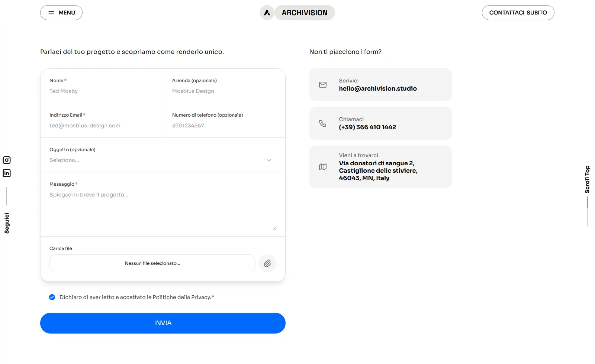
Task: Click the hello@archivision.studio email link
Action: pyautogui.click(x=377, y=89)
